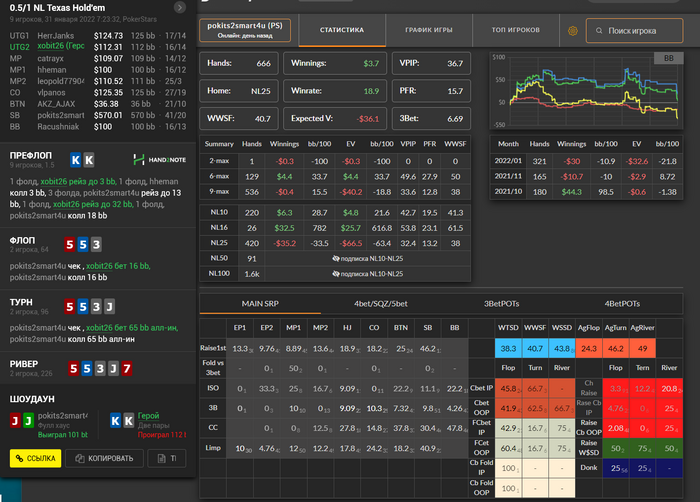Click the copy icon on КОПИРОВАТЬ button
The height and width of the screenshot is (502, 700).
point(80,458)
